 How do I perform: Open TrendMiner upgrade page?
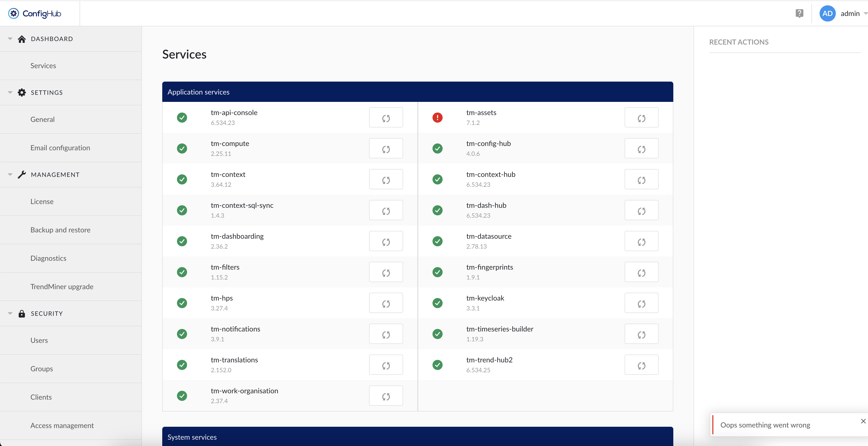click(x=71, y=287)
